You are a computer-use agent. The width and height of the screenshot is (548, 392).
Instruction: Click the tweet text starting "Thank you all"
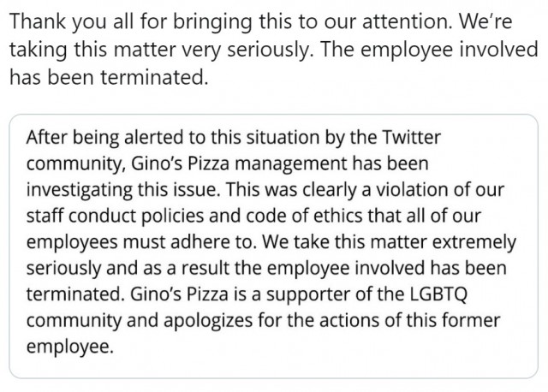pos(273,49)
